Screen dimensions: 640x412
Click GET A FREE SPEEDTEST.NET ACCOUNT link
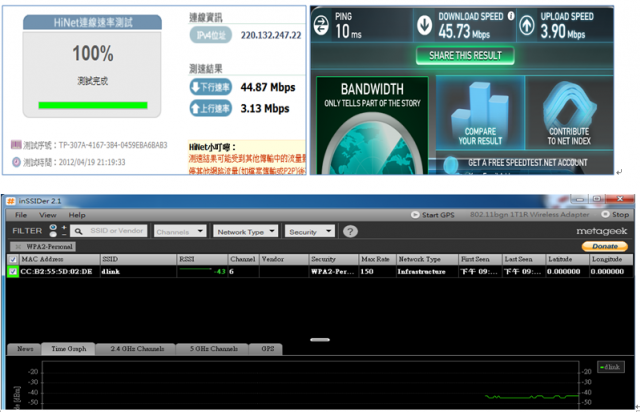(x=527, y=163)
